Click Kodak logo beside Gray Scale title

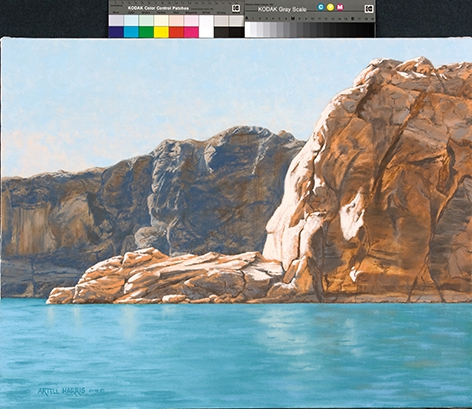pyautogui.click(x=368, y=9)
